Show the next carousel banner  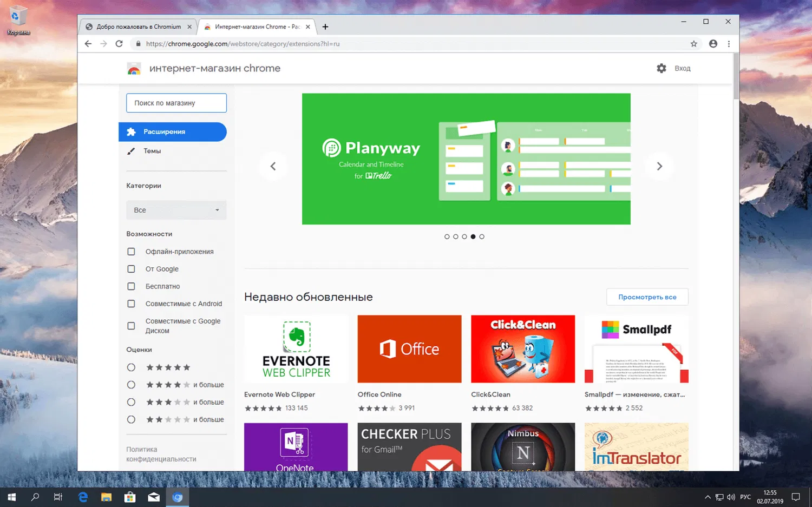pyautogui.click(x=659, y=166)
